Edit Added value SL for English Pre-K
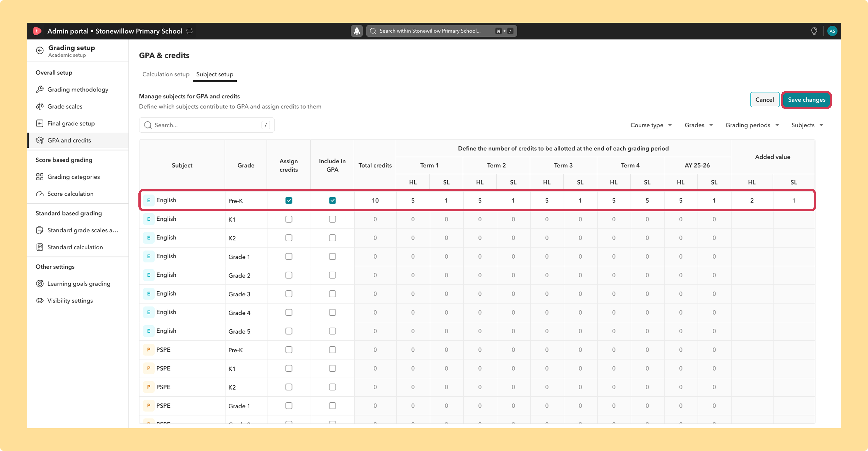 pyautogui.click(x=794, y=200)
